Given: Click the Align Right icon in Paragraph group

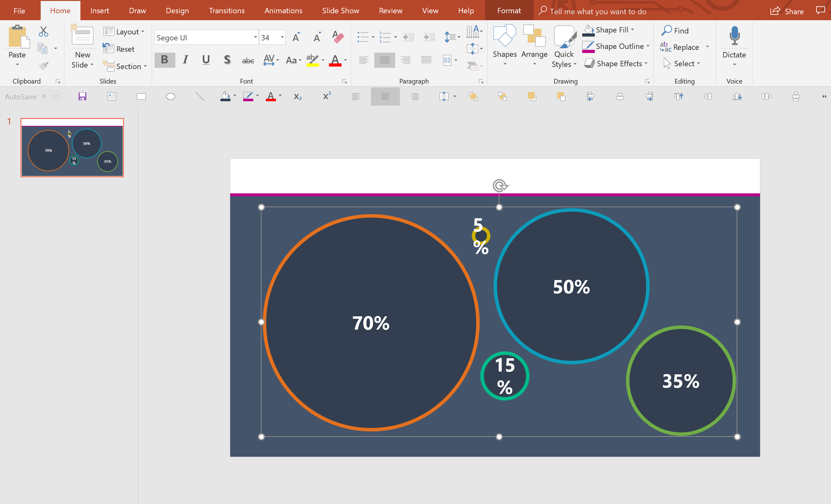Looking at the screenshot, I should (406, 60).
